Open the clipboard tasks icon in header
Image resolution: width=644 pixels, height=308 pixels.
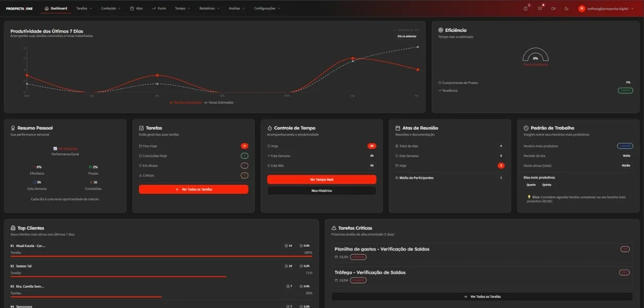pos(526,8)
